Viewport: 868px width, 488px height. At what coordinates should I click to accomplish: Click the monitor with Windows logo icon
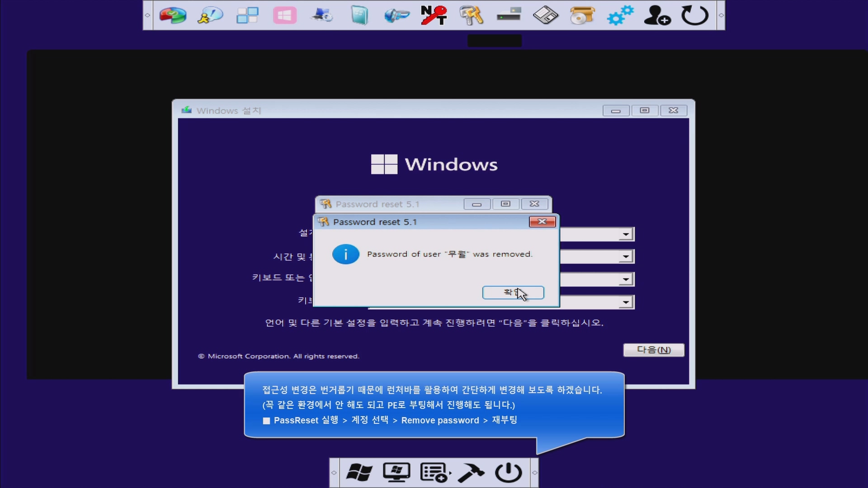click(396, 473)
